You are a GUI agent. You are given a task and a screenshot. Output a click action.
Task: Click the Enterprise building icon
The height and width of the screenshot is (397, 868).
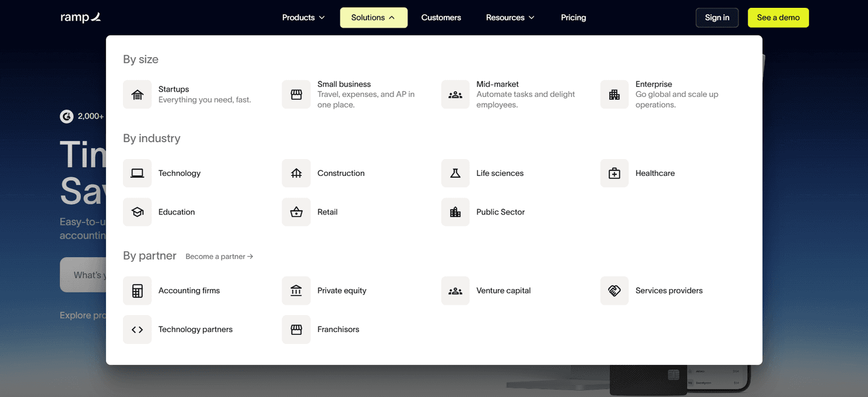click(614, 95)
